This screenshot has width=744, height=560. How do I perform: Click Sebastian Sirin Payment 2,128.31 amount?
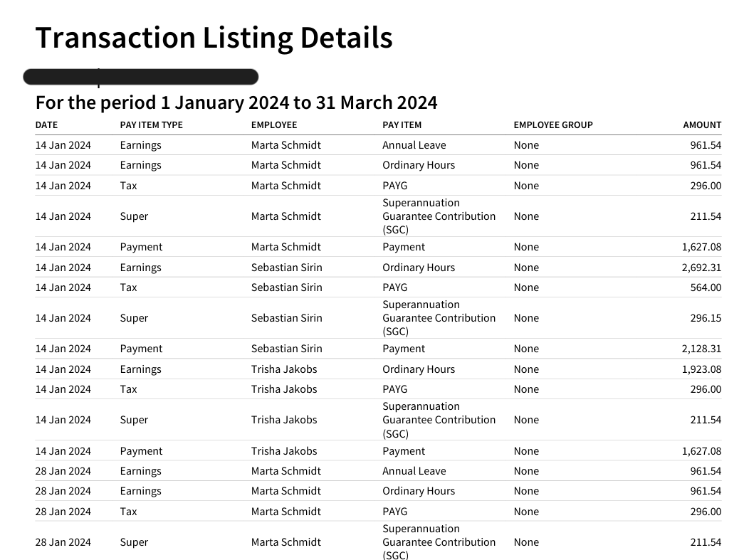(x=702, y=349)
